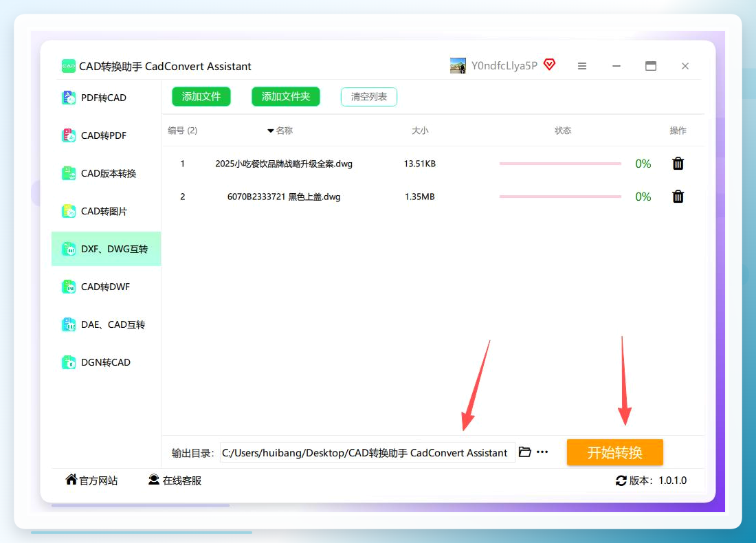
Task: Click the 添加文件 button
Action: [201, 96]
